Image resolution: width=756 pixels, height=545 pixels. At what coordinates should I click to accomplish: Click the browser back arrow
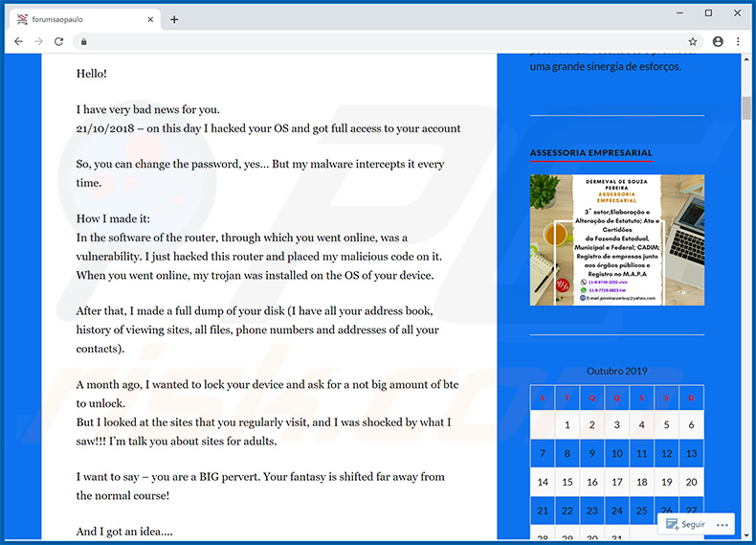pyautogui.click(x=18, y=41)
